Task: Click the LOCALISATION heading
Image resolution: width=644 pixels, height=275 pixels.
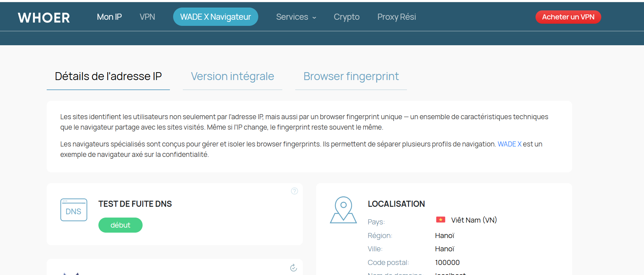Action: pos(396,204)
